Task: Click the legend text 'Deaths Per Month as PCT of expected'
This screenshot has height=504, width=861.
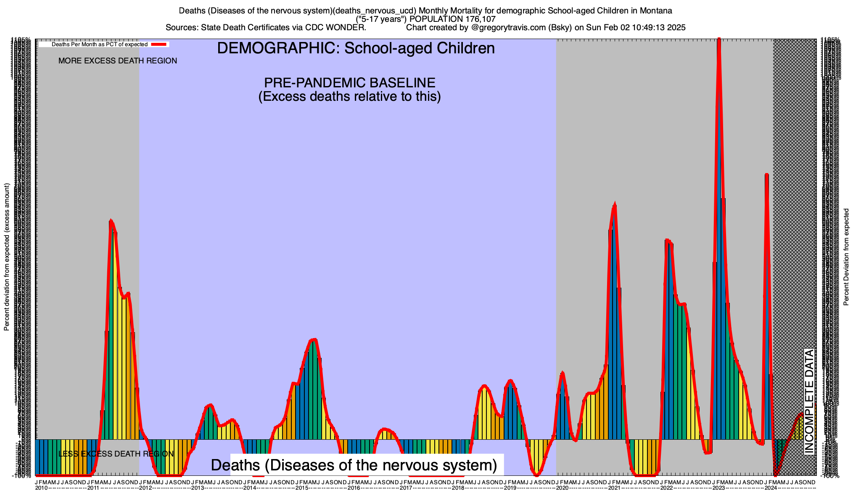Action: [99, 44]
